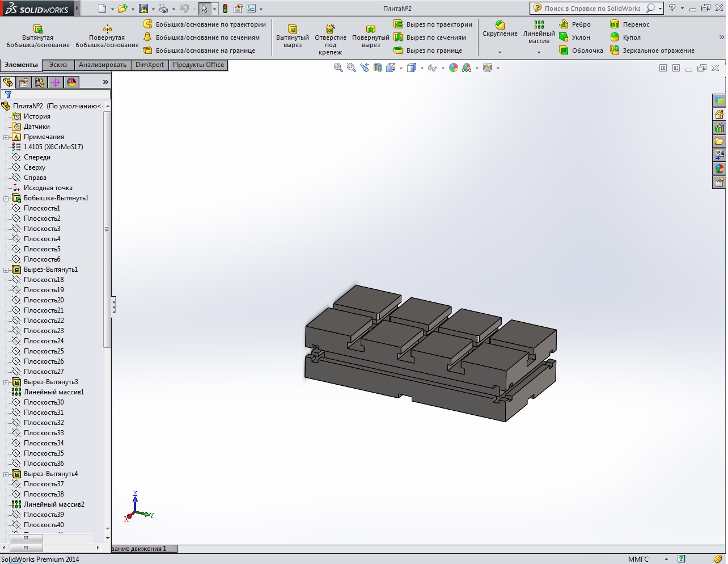Open a file with the folder icon
Viewport: 728px width, 564px height.
point(122,9)
